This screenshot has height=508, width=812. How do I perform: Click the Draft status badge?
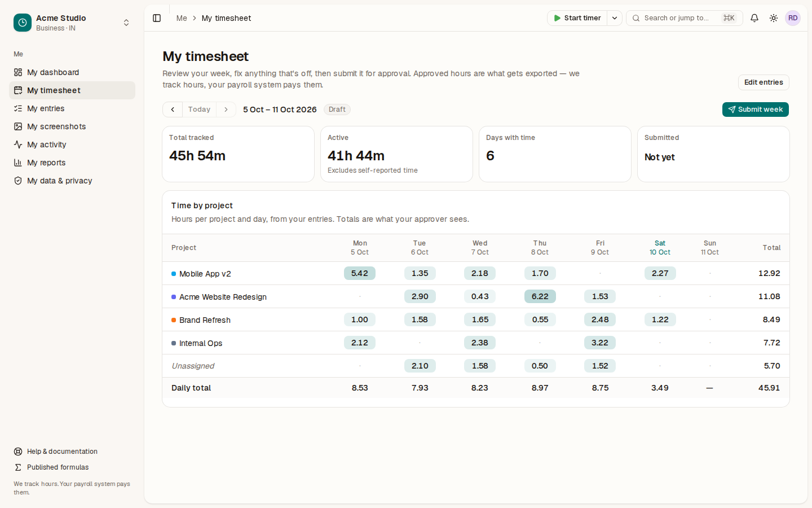click(337, 110)
